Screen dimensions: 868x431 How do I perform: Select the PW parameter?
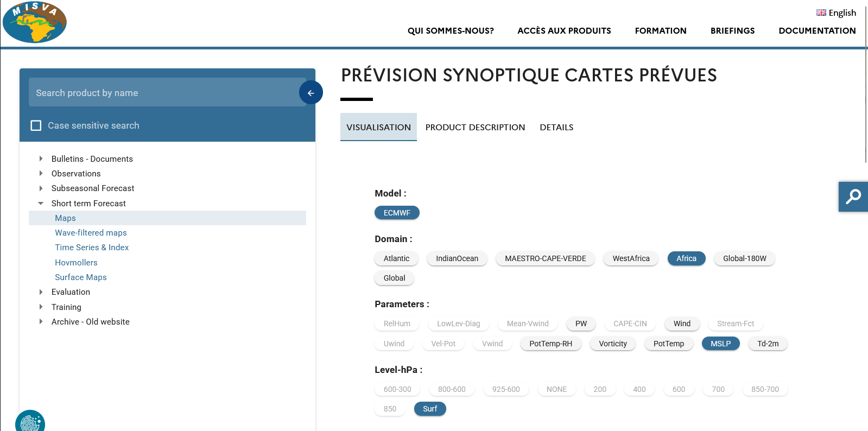pos(581,324)
